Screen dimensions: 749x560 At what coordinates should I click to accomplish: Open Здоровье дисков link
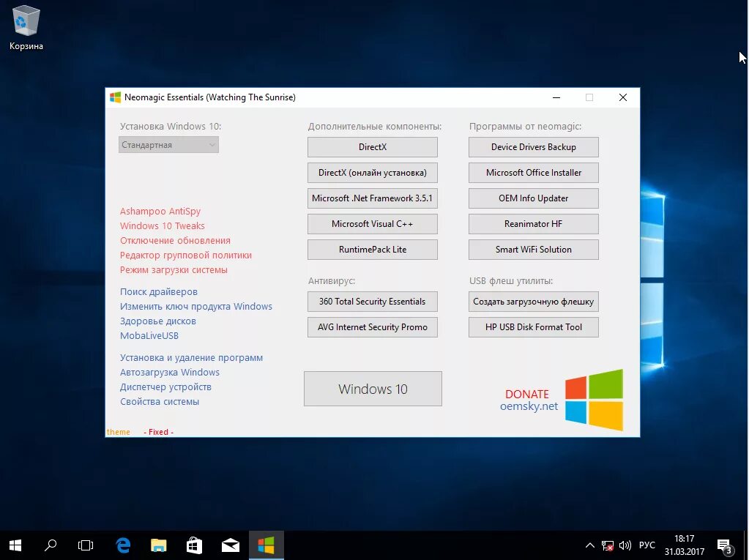157,321
